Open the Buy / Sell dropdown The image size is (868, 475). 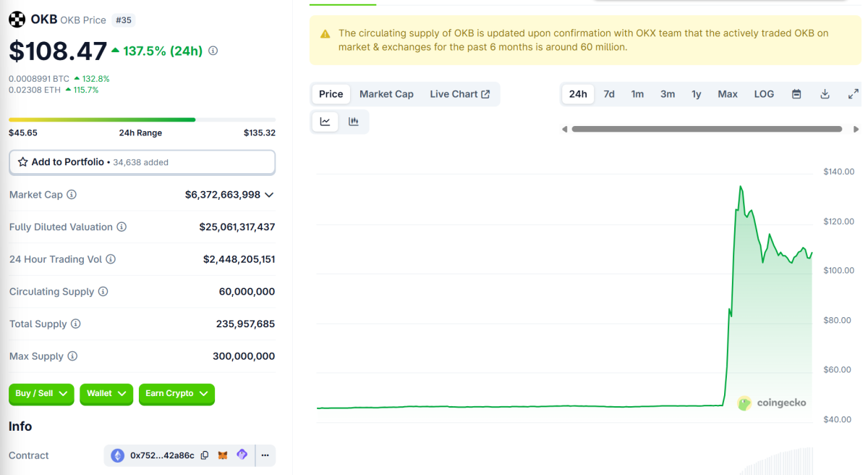[41, 394]
